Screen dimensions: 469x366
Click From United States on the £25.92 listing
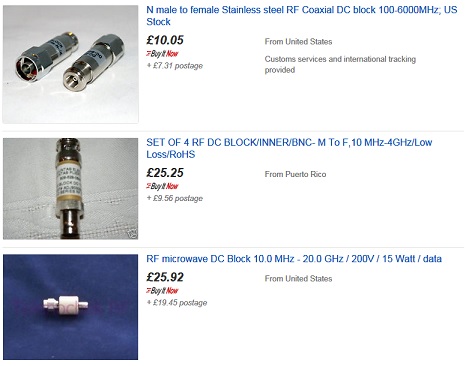(298, 279)
